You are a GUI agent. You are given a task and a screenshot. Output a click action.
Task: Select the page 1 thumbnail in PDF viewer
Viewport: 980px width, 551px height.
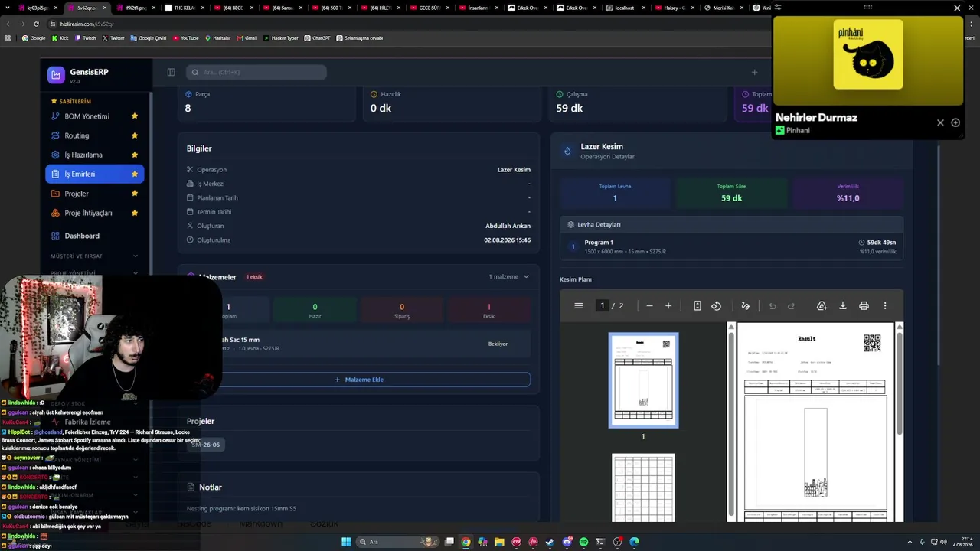pos(643,380)
